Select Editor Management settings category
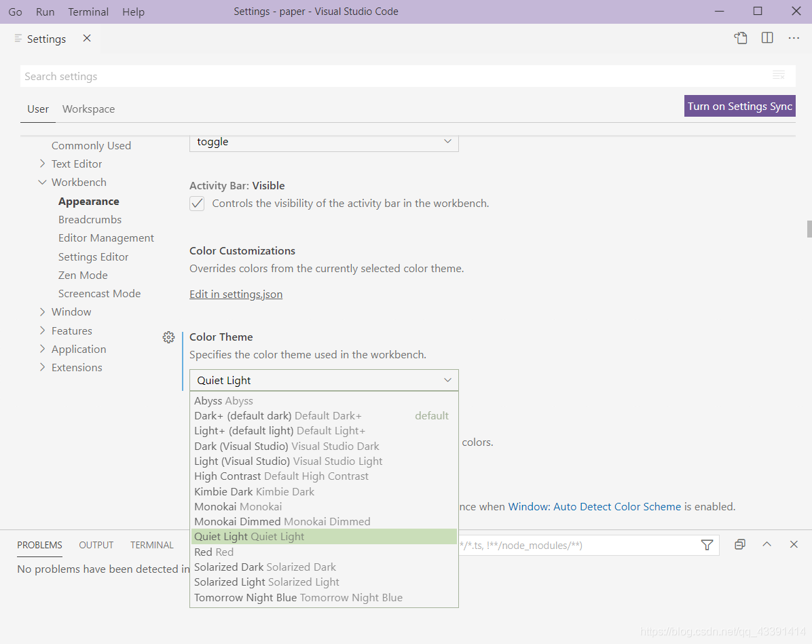The width and height of the screenshot is (812, 644). point(106,238)
